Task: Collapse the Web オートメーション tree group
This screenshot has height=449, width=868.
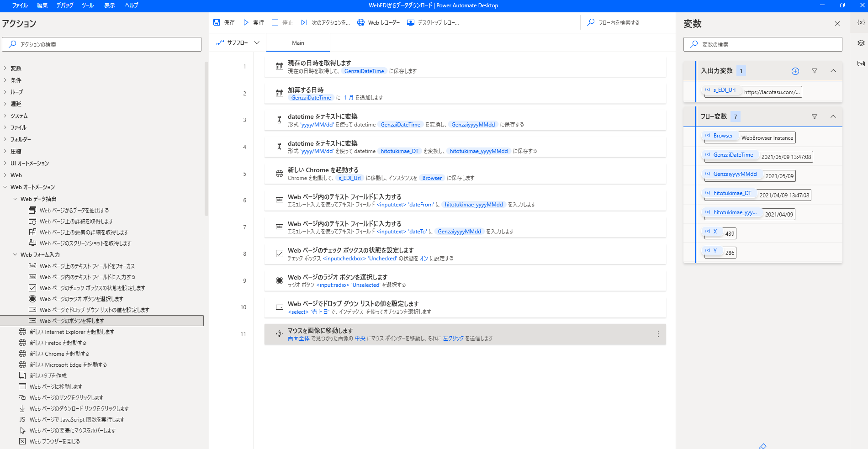Action: tap(5, 187)
